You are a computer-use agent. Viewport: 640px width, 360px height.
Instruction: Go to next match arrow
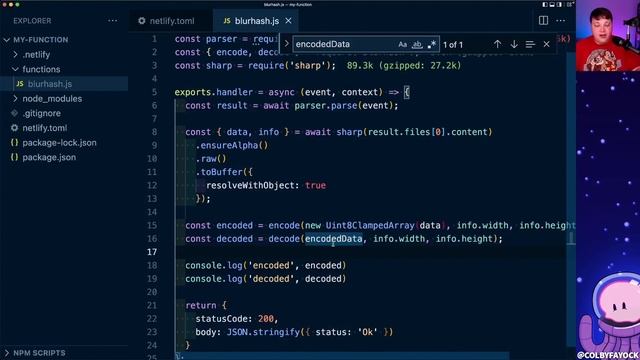coord(514,44)
